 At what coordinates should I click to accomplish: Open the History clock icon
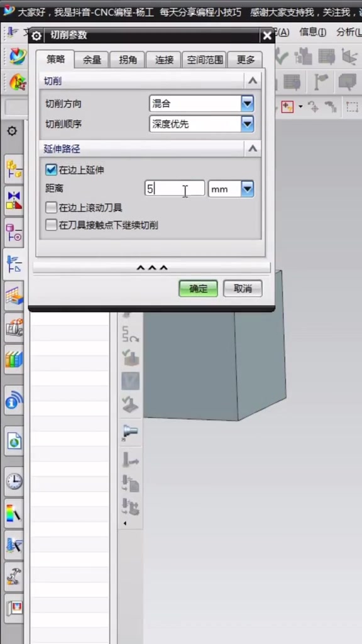(14, 481)
